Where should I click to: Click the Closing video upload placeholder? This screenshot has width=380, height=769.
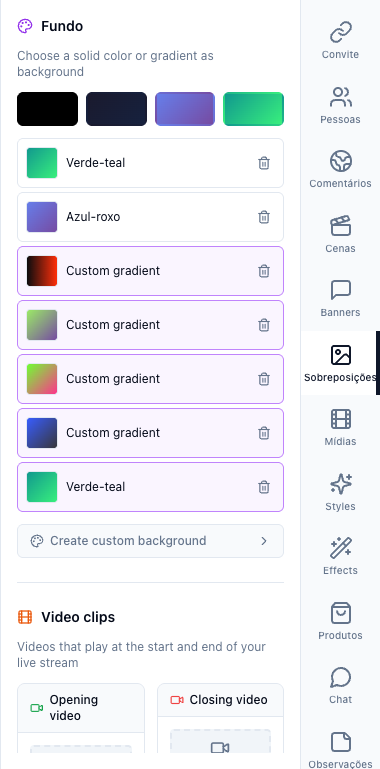[x=221, y=742]
